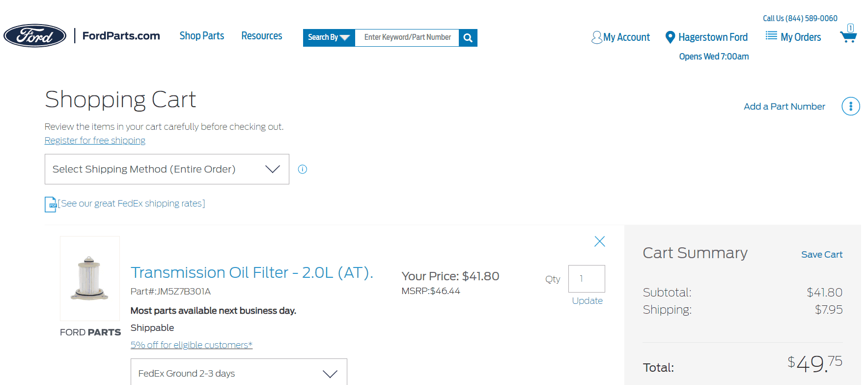Screen dimensions: 868x385
Task: Click the oil filter product thumbnail
Action: (89, 278)
